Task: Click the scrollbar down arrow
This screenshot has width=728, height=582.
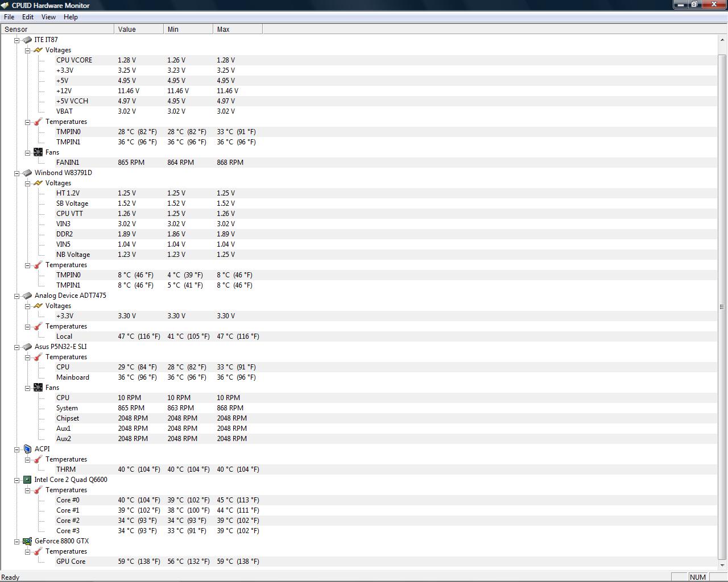Action: coord(722,565)
